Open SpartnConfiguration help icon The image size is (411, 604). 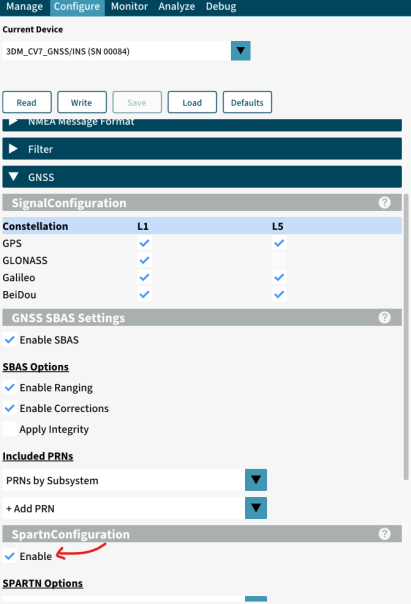click(384, 534)
